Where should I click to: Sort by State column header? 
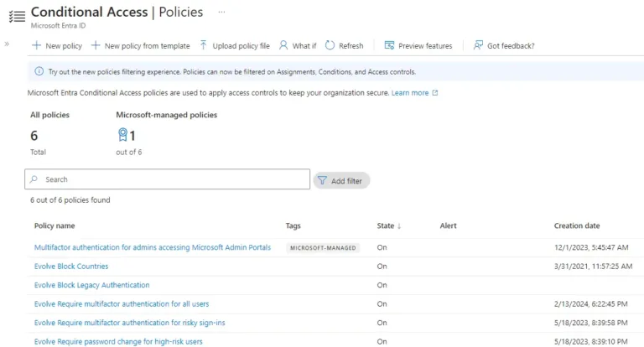pyautogui.click(x=385, y=225)
